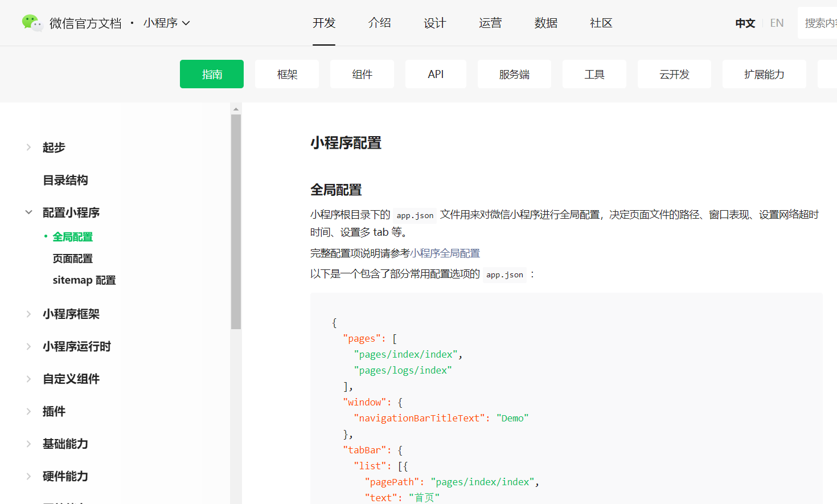This screenshot has width=837, height=504.
Task: Select sitemap 配置 in the sidebar
Action: point(84,280)
